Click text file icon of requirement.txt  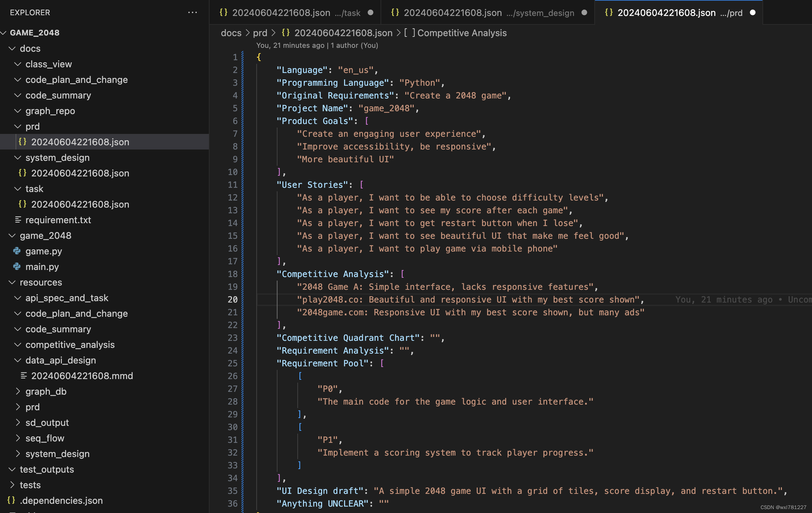coord(18,220)
